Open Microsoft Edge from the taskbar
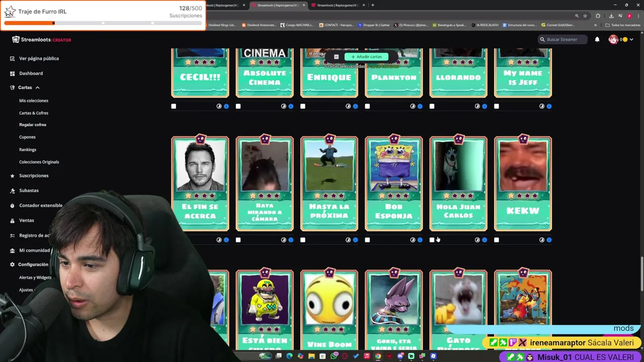Screen dimensions: 644x362 tap(289, 356)
